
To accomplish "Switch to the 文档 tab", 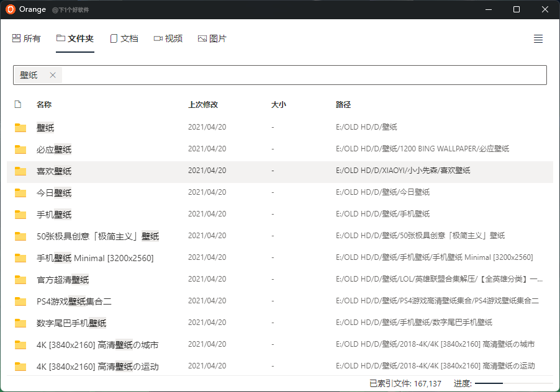I will [x=124, y=38].
